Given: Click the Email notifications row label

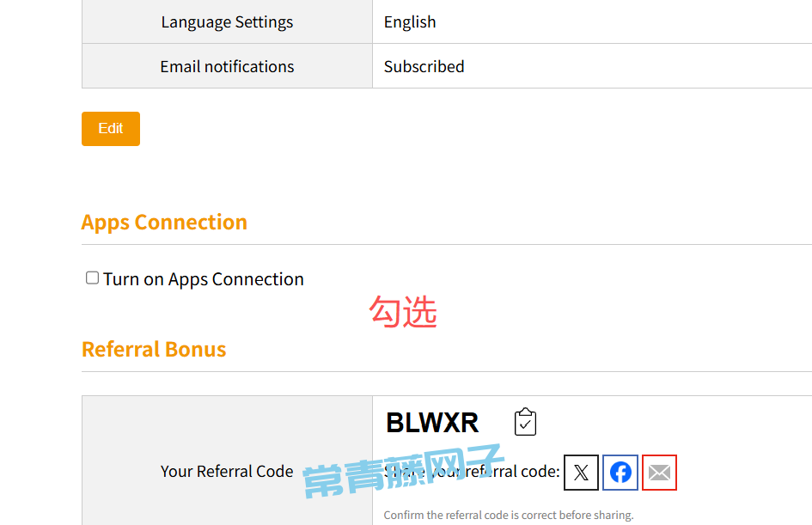Looking at the screenshot, I should point(227,66).
